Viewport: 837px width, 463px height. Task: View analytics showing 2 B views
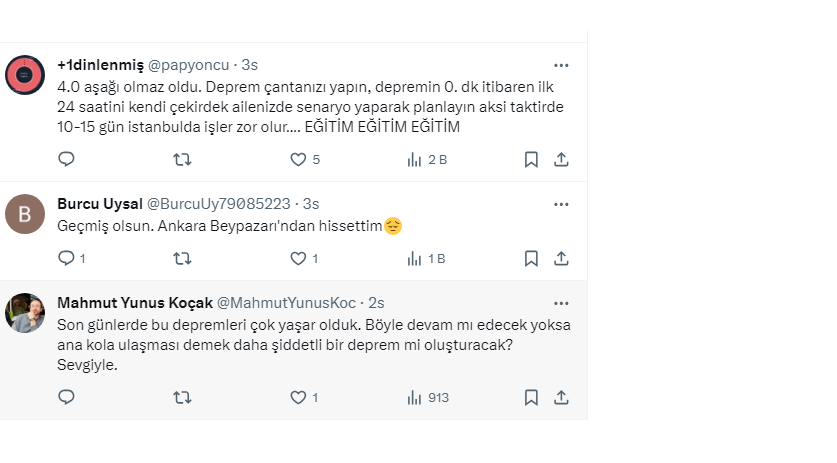(427, 159)
